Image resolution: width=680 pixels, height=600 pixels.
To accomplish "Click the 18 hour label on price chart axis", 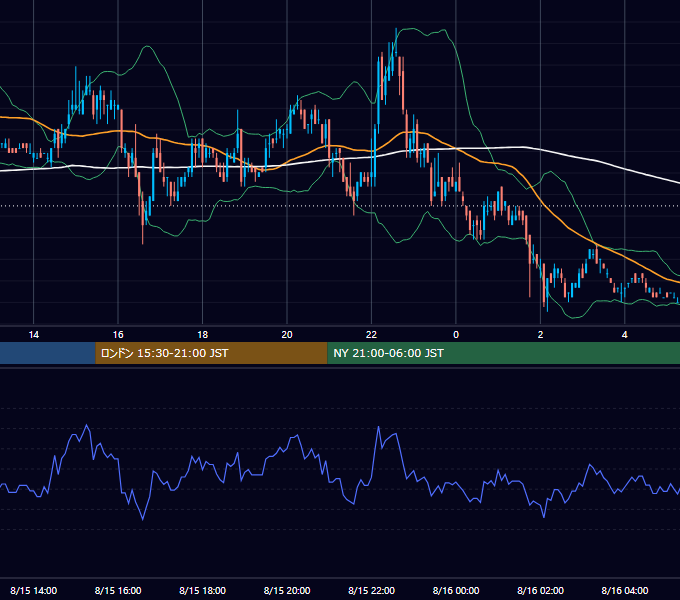I will tap(203, 335).
